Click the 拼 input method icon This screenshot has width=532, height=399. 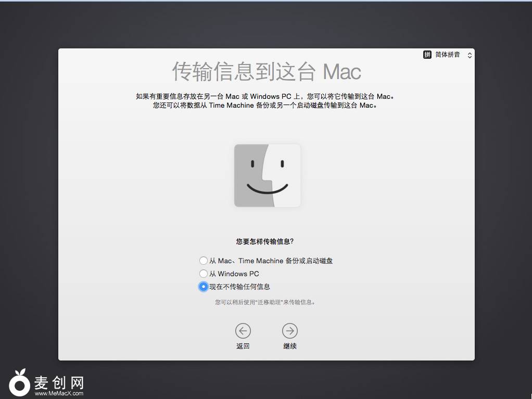427,55
